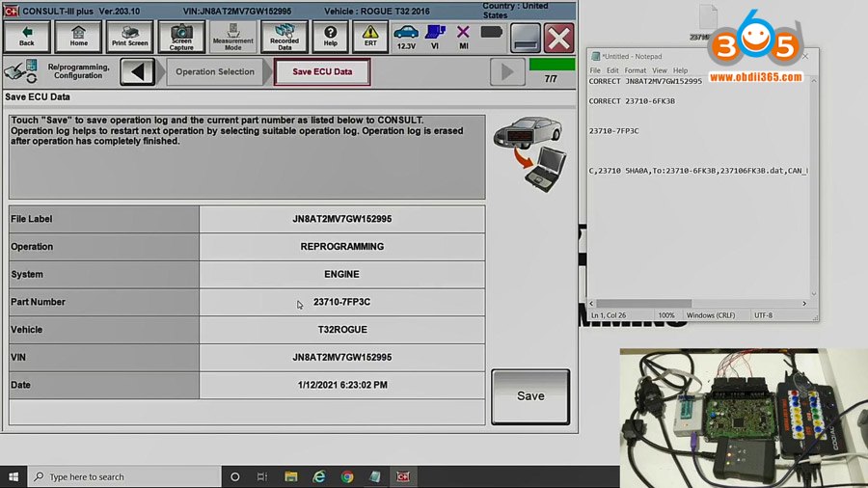Select the Operation Selection step
Screen dimensions: 868x488
(215, 72)
